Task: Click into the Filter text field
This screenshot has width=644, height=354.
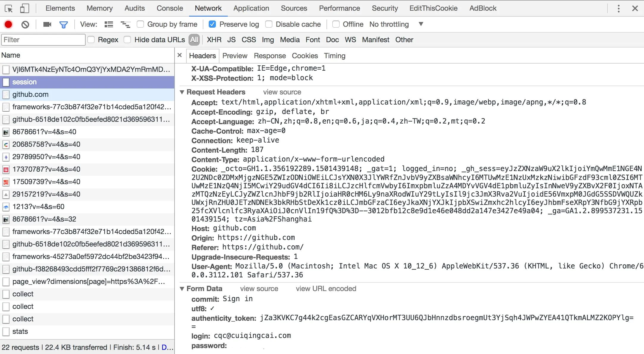Action: [43, 40]
